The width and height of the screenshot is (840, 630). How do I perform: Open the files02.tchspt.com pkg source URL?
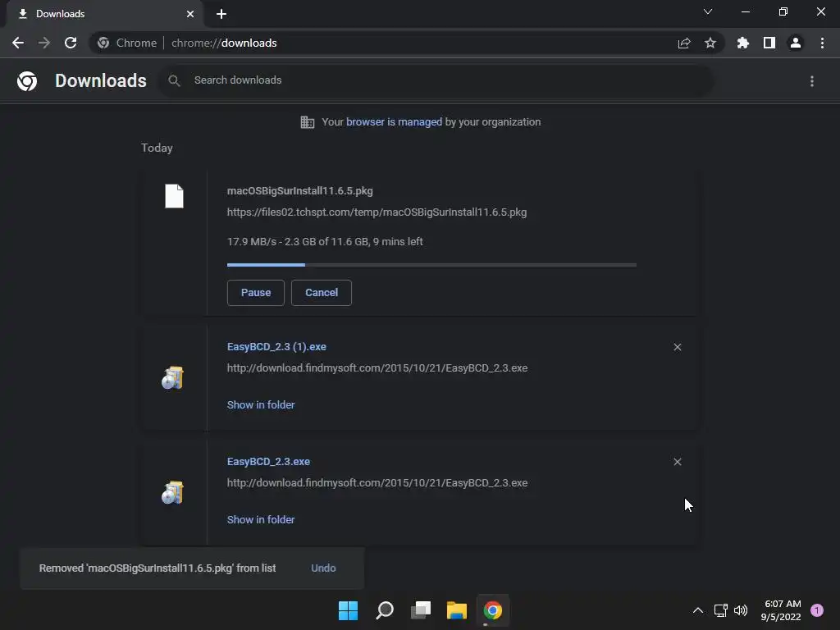pyautogui.click(x=377, y=212)
